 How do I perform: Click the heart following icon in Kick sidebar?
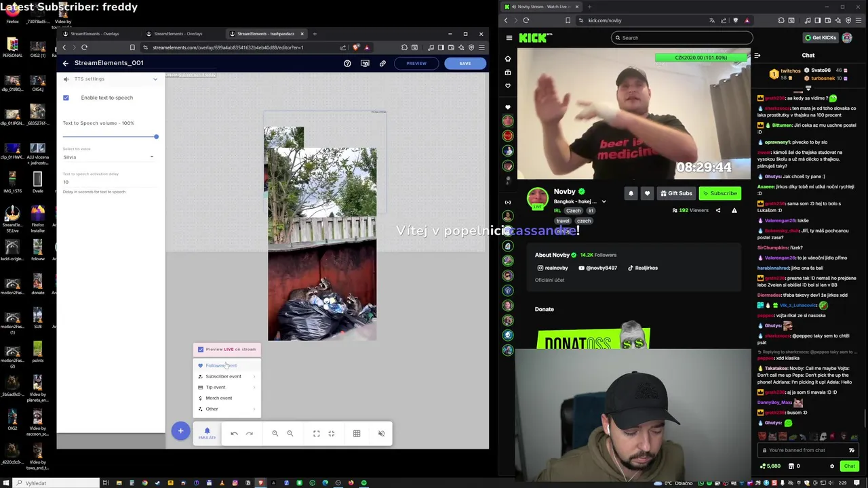tap(508, 86)
